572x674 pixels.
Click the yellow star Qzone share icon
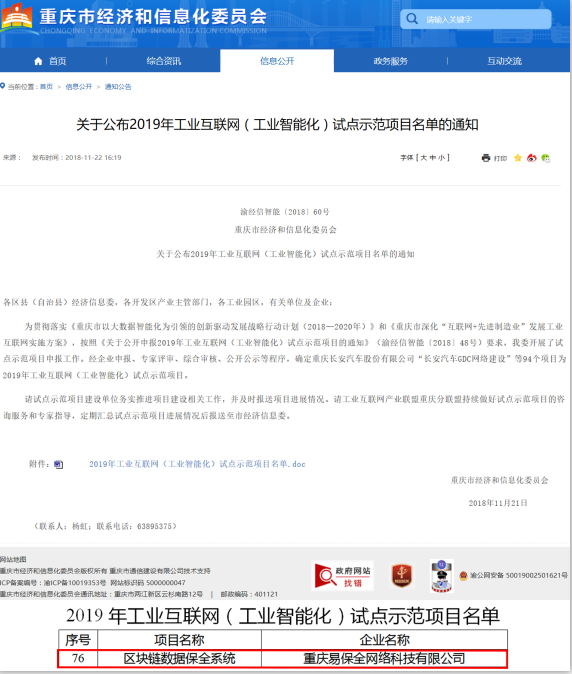518,158
